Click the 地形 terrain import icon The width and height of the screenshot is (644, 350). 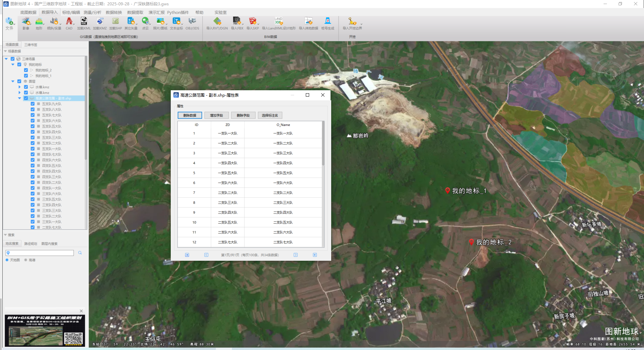click(39, 21)
